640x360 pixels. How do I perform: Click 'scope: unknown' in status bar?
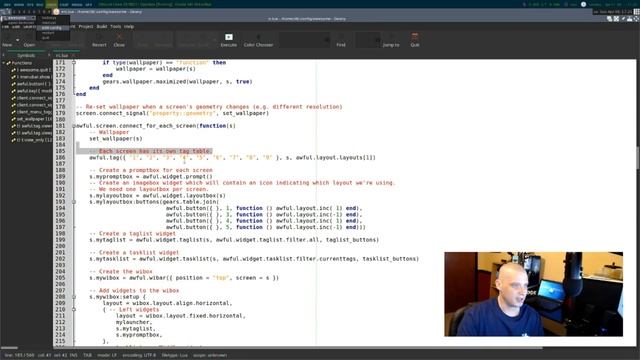pos(210,356)
